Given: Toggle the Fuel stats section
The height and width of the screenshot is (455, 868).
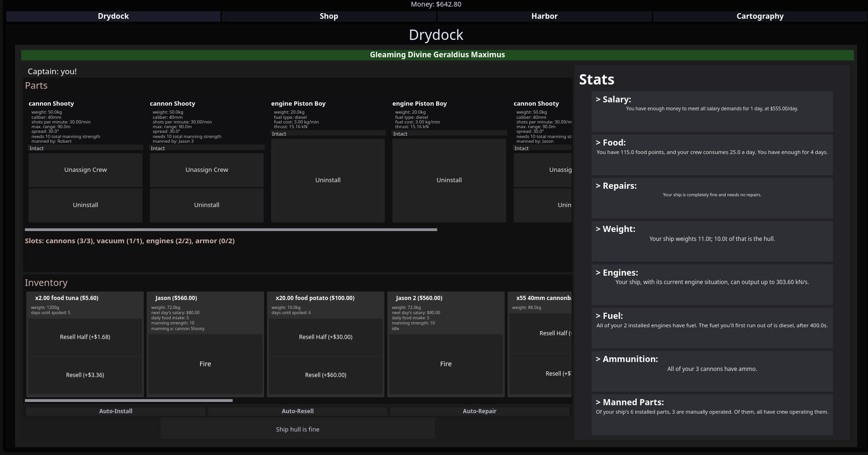Looking at the screenshot, I should (609, 316).
